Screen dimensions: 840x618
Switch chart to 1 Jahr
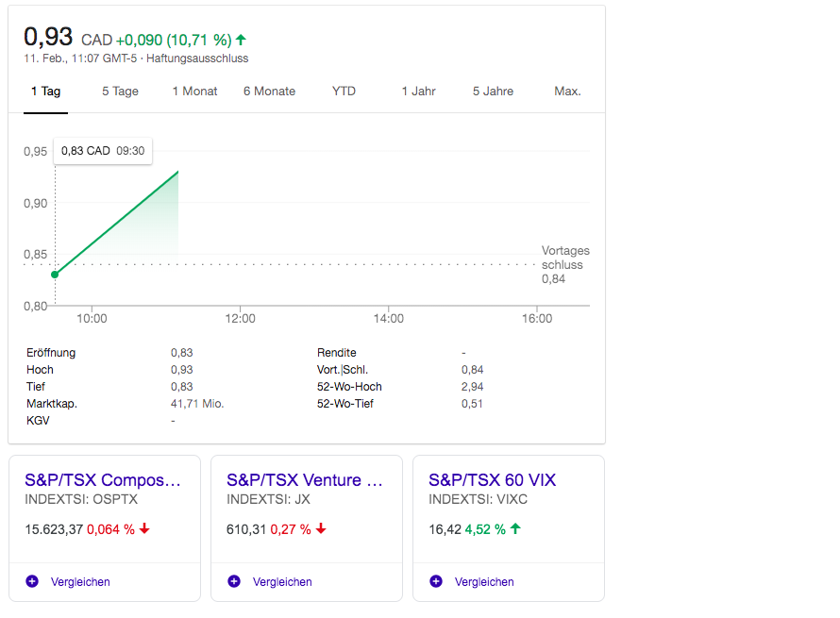[418, 92]
